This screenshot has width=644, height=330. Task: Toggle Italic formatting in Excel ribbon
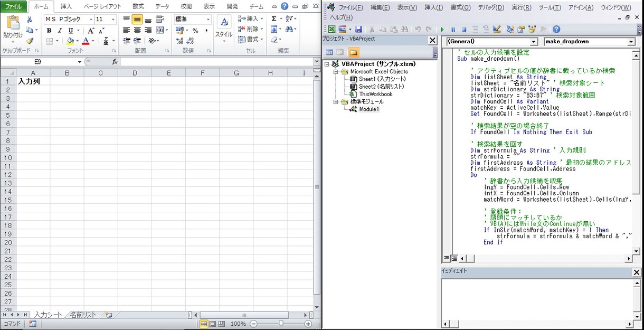tap(60, 31)
